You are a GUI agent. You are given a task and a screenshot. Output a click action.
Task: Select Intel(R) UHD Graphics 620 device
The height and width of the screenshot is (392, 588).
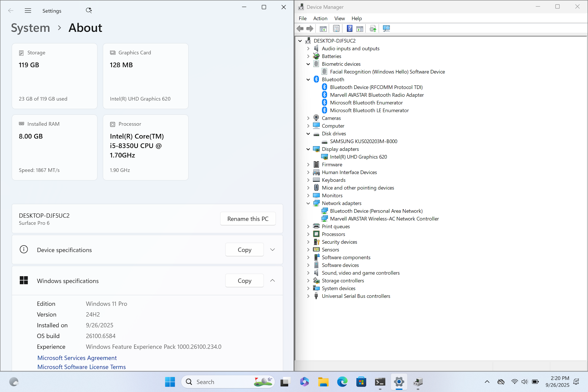358,157
